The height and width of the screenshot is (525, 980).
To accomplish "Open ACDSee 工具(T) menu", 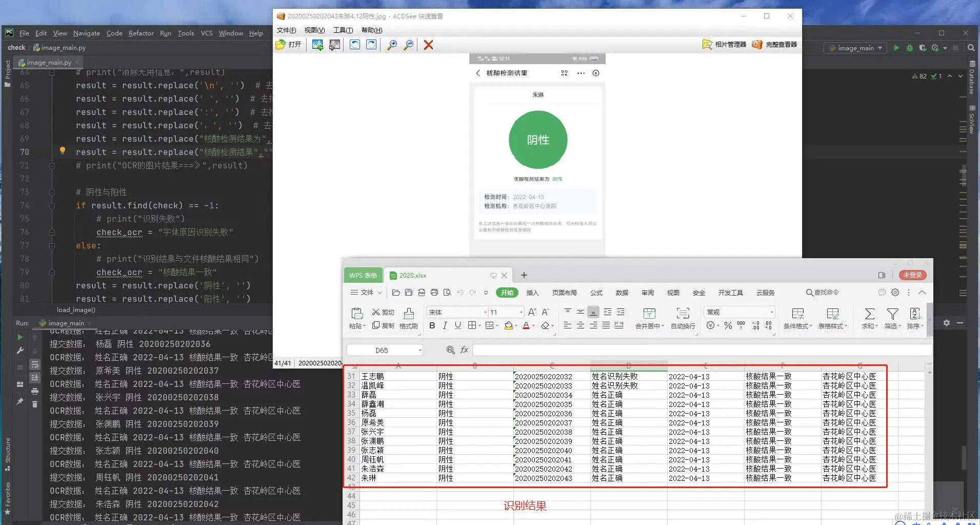I will point(343,30).
